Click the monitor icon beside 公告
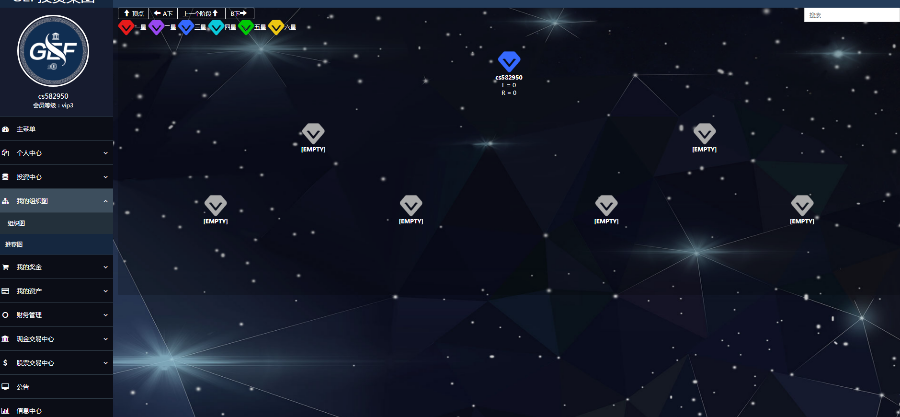The width and height of the screenshot is (900, 417). coord(5,387)
